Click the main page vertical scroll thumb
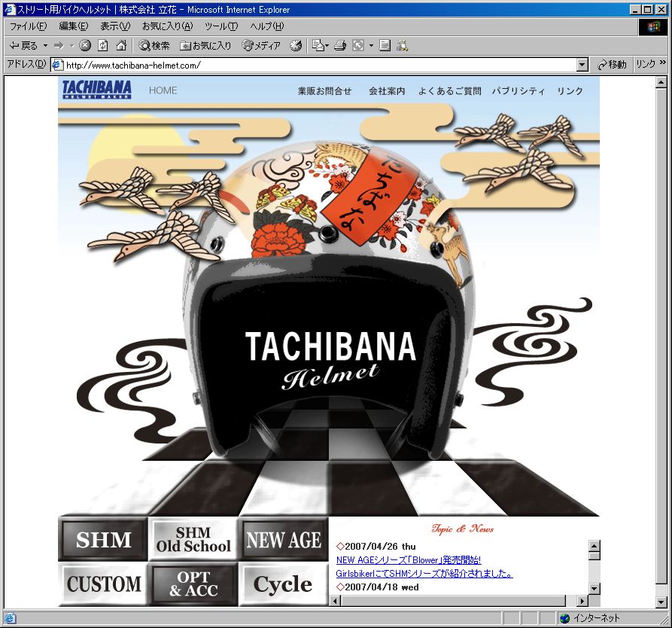 (x=661, y=335)
